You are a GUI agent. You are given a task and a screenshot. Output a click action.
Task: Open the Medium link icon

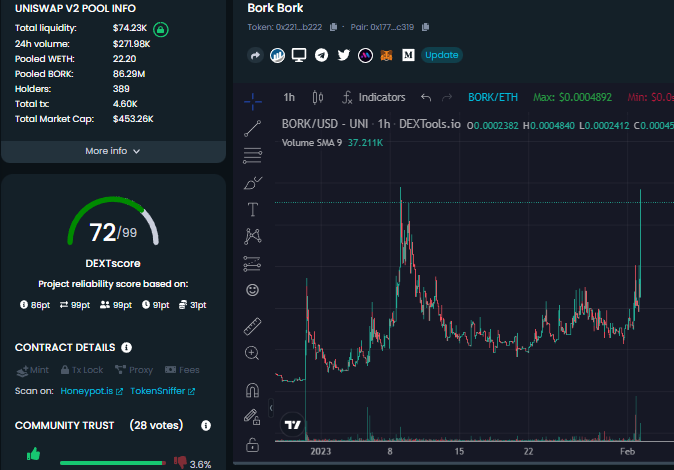coord(408,55)
